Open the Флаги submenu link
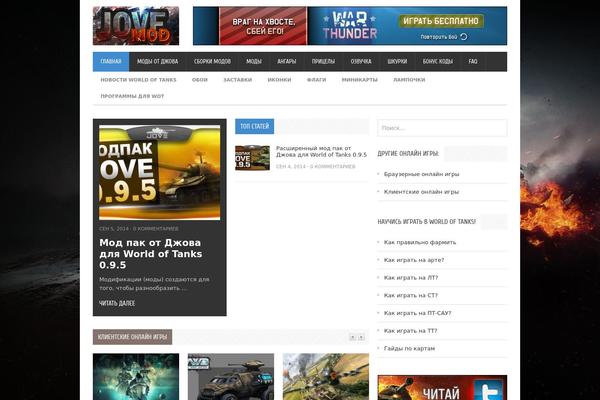This screenshot has height=400, width=600. [x=316, y=80]
